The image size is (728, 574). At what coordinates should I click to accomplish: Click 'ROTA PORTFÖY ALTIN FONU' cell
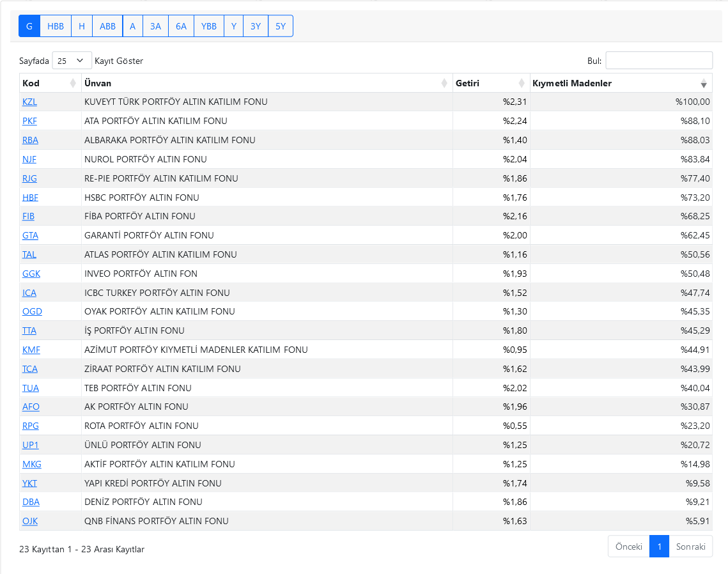(267, 426)
